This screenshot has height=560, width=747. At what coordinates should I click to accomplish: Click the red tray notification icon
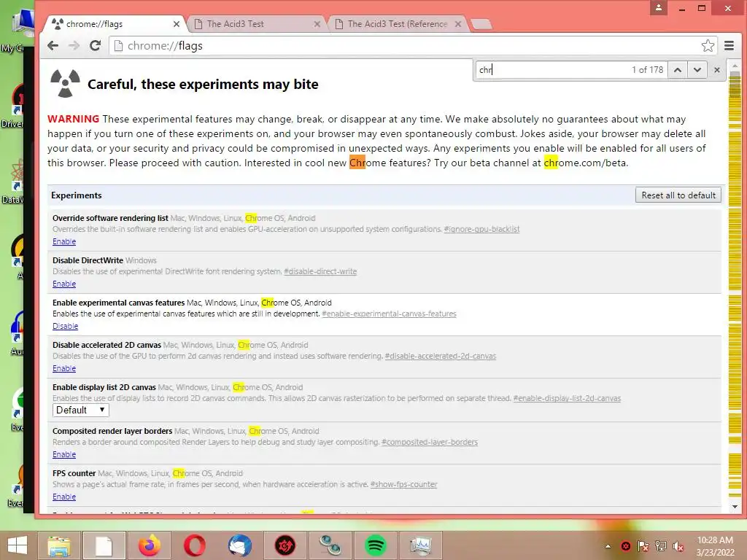tap(625, 546)
